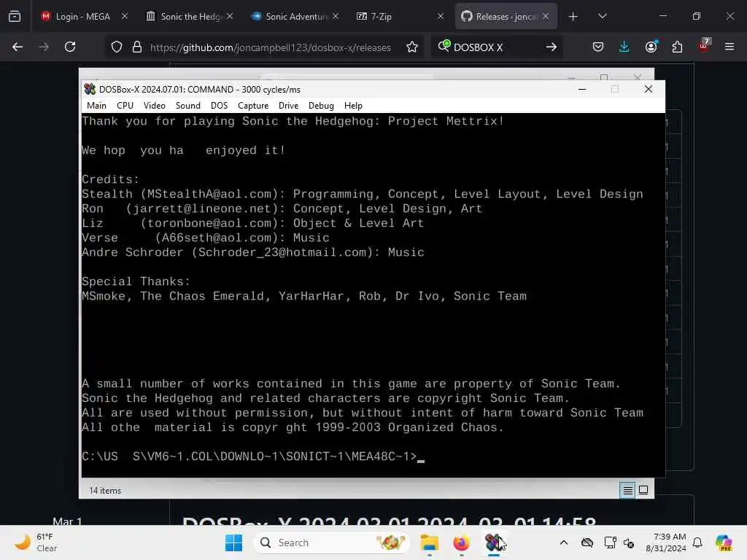
Task: Open DOSBox-X Sound menu
Action: coord(187,106)
